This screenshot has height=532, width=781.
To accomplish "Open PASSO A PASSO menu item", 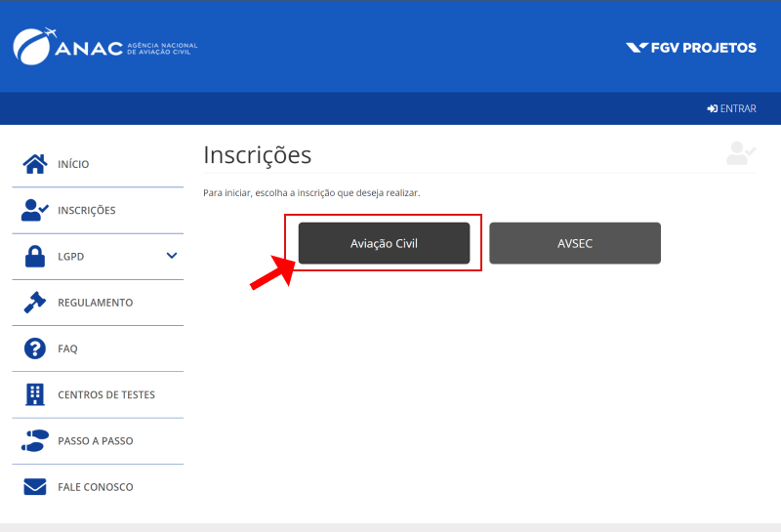I will click(95, 441).
